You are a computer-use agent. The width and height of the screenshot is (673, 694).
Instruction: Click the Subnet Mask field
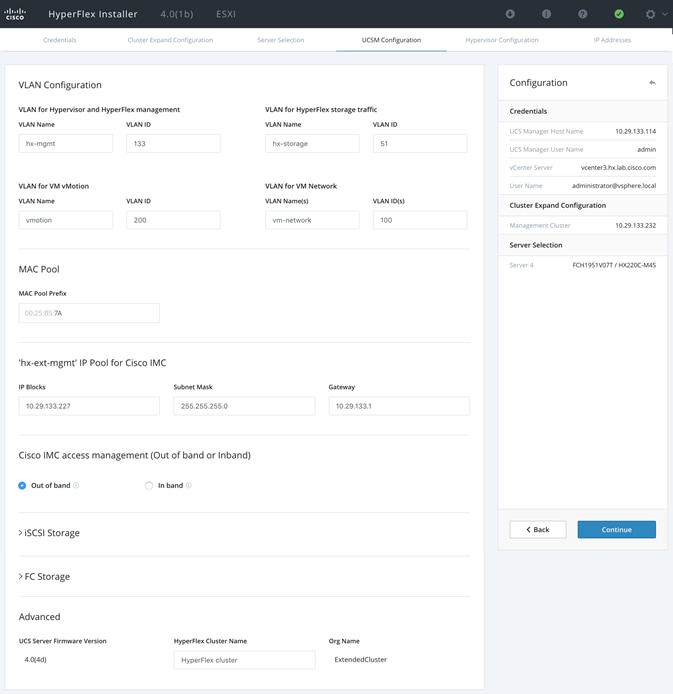click(x=244, y=406)
